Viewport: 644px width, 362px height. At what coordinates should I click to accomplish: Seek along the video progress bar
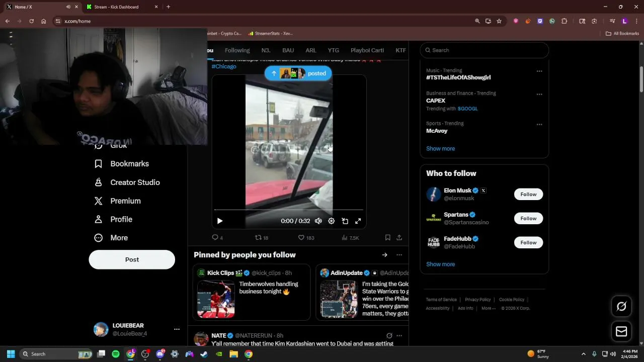(289, 210)
